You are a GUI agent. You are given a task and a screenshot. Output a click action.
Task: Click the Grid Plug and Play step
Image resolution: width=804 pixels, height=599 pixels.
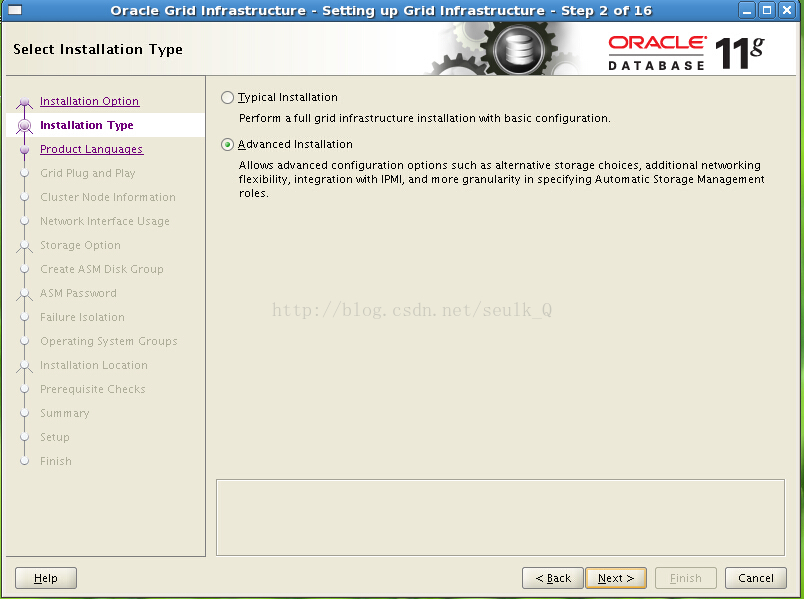tap(88, 173)
